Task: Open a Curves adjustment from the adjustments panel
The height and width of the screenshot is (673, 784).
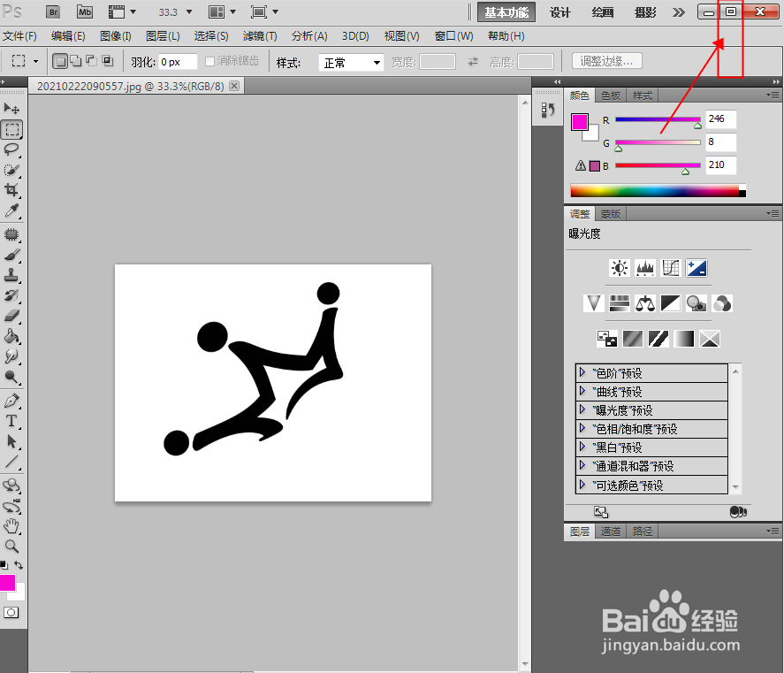Action: pyautogui.click(x=670, y=268)
